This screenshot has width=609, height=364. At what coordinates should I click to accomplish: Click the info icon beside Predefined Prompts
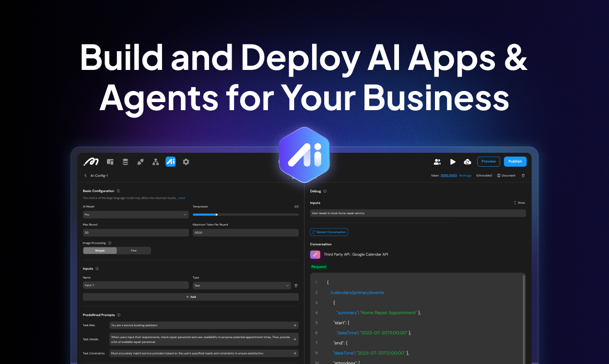pyautogui.click(x=119, y=315)
